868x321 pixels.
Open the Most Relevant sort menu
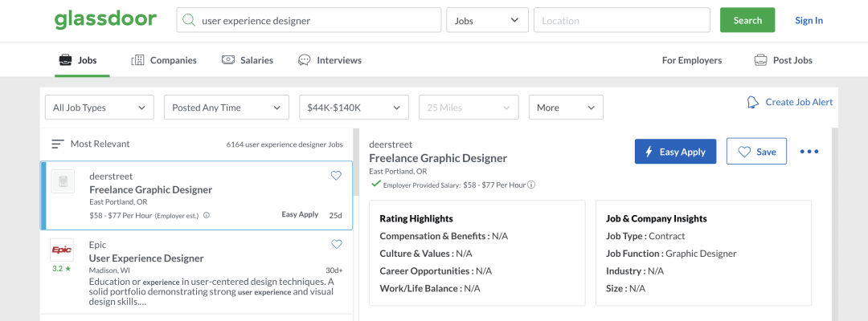(x=91, y=144)
